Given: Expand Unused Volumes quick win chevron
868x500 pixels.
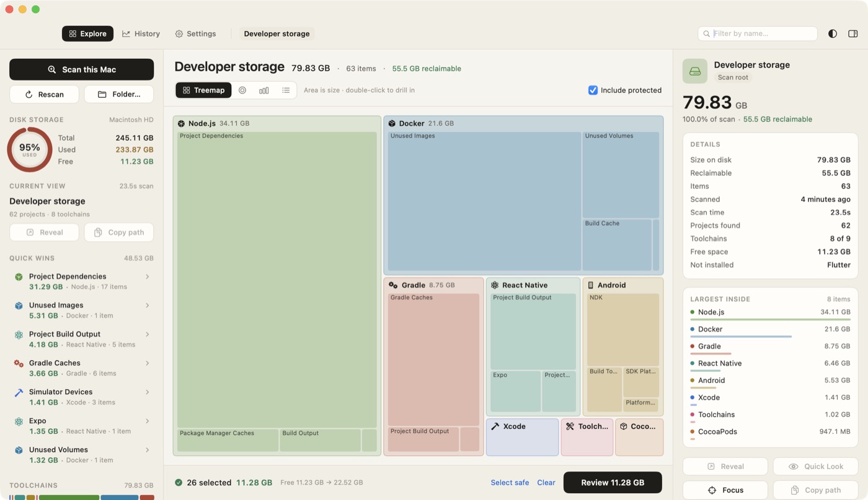Looking at the screenshot, I should coord(148,450).
